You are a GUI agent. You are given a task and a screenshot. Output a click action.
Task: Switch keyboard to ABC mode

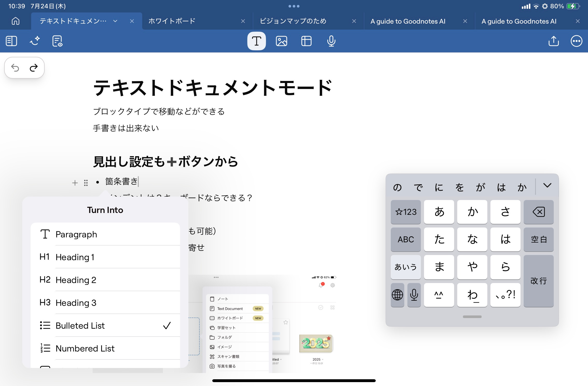[406, 239]
